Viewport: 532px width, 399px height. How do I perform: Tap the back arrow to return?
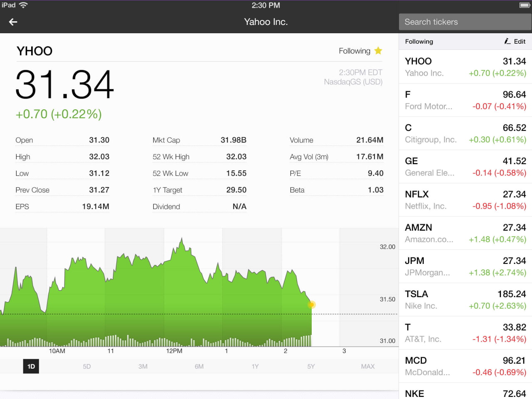[12, 22]
